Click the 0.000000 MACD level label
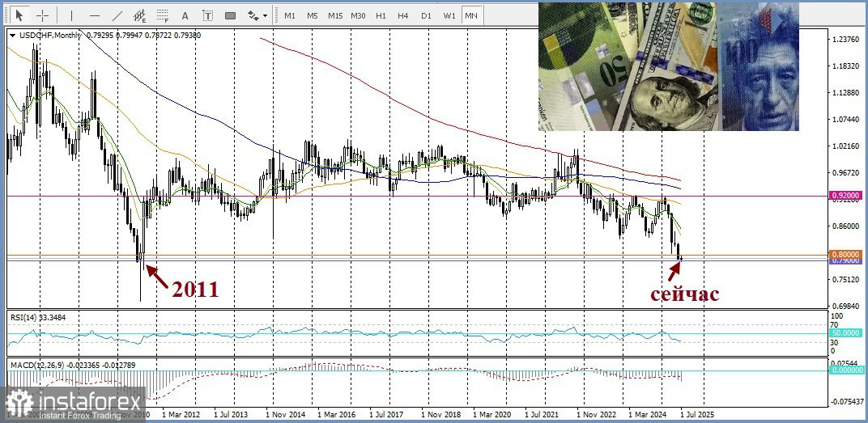This screenshot has width=868, height=423. click(x=847, y=370)
